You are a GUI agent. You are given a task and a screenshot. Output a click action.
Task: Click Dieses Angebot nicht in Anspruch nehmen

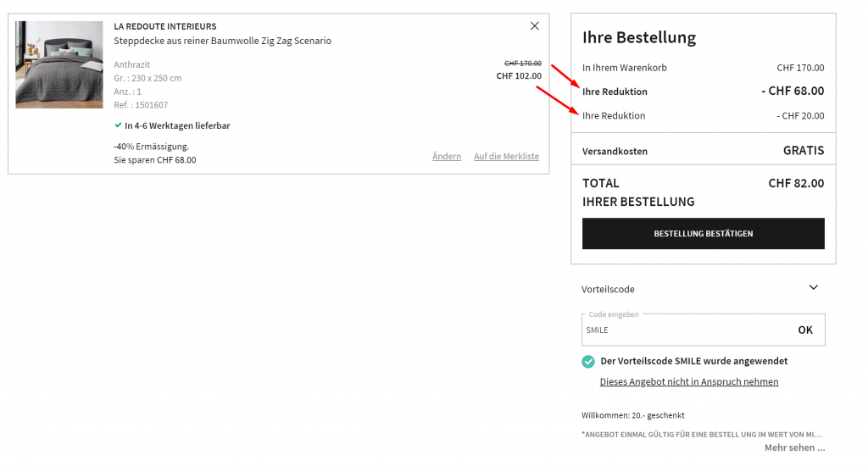pyautogui.click(x=688, y=382)
